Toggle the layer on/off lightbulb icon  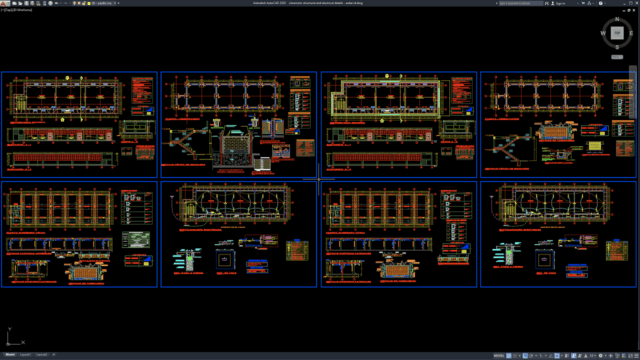click(x=74, y=3)
